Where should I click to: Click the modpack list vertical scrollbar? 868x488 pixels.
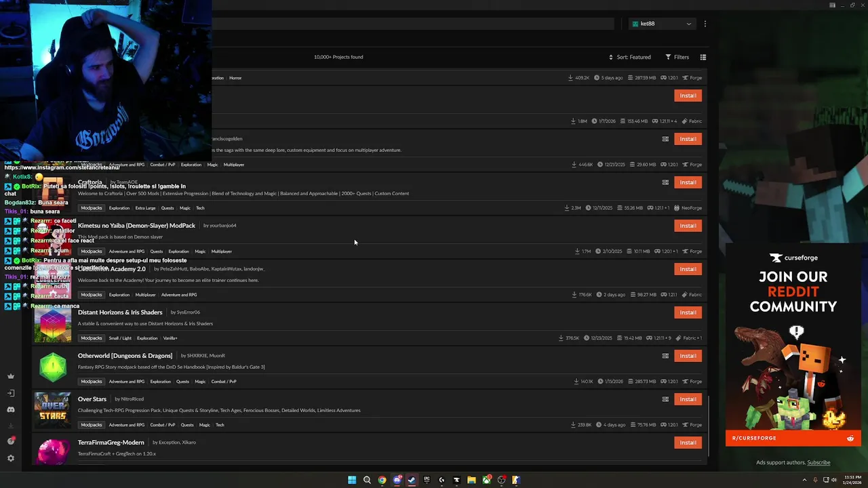tap(709, 426)
